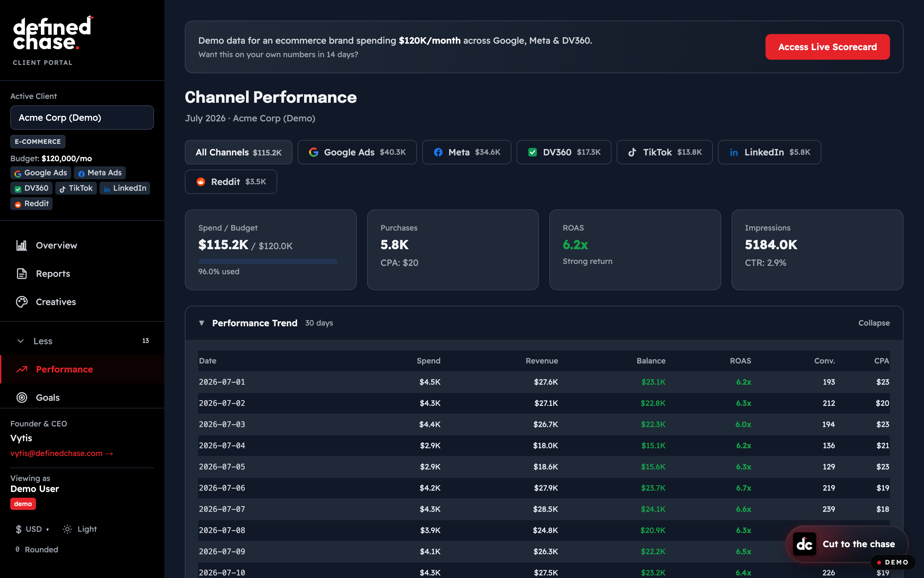Click the Reddit sidebar chip
This screenshot has height=578, width=924.
[x=31, y=203]
